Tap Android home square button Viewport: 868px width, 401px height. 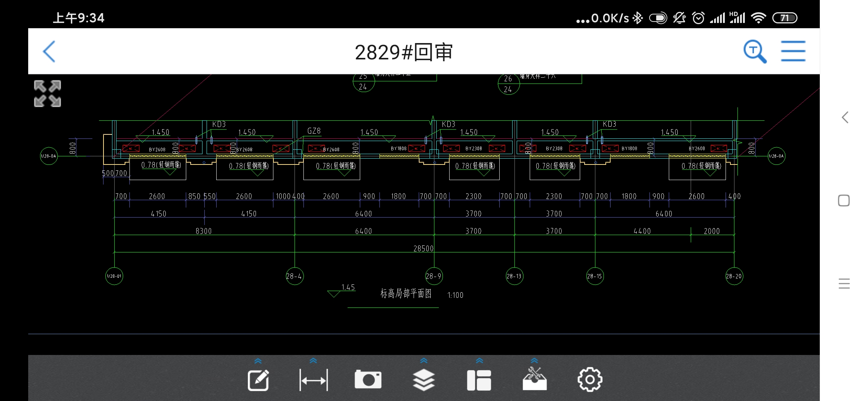844,200
